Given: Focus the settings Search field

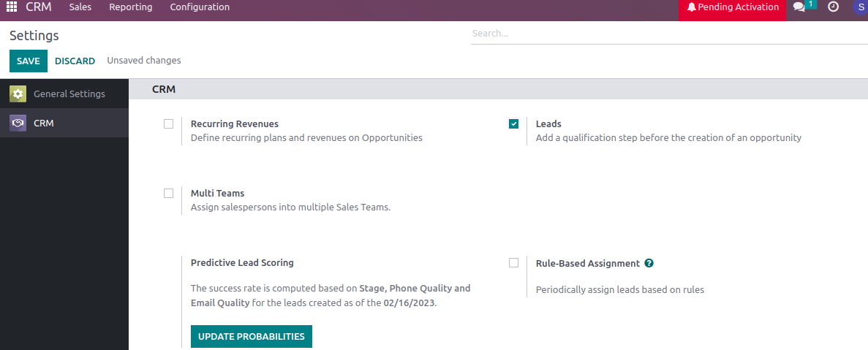Looking at the screenshot, I should (665, 34).
